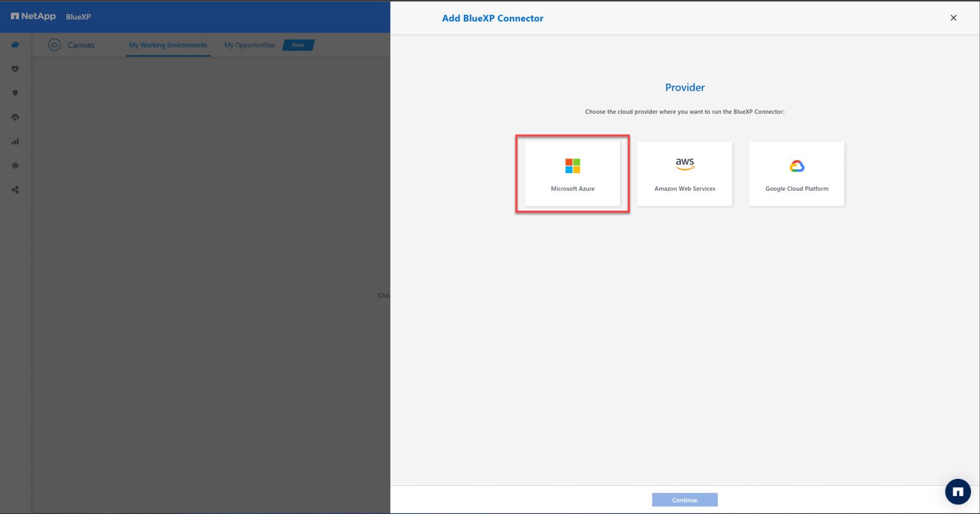Image resolution: width=980 pixels, height=514 pixels.
Task: Switch to the My Working Environments tab
Action: click(168, 45)
